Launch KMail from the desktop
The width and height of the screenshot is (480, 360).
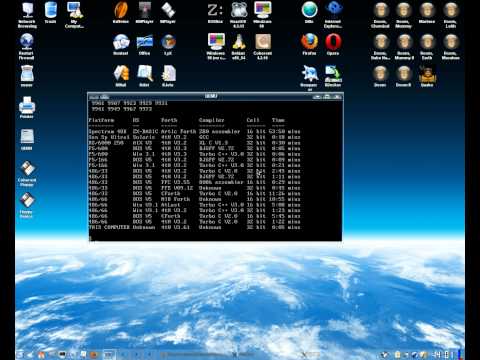pos(121,76)
